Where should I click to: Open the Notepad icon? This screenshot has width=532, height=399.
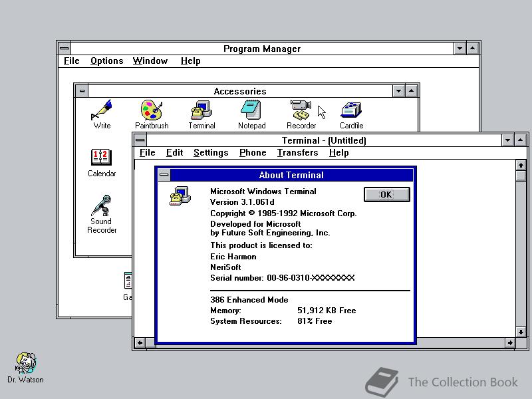251,114
